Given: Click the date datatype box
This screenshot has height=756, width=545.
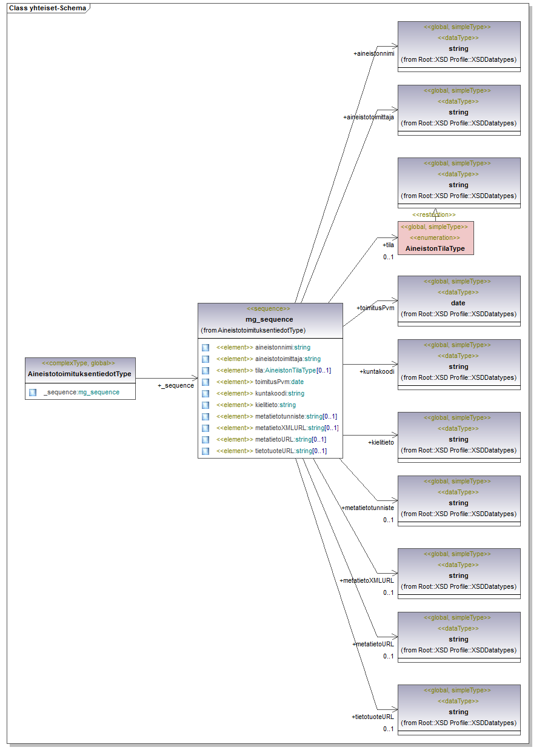Looking at the screenshot, I should [458, 301].
